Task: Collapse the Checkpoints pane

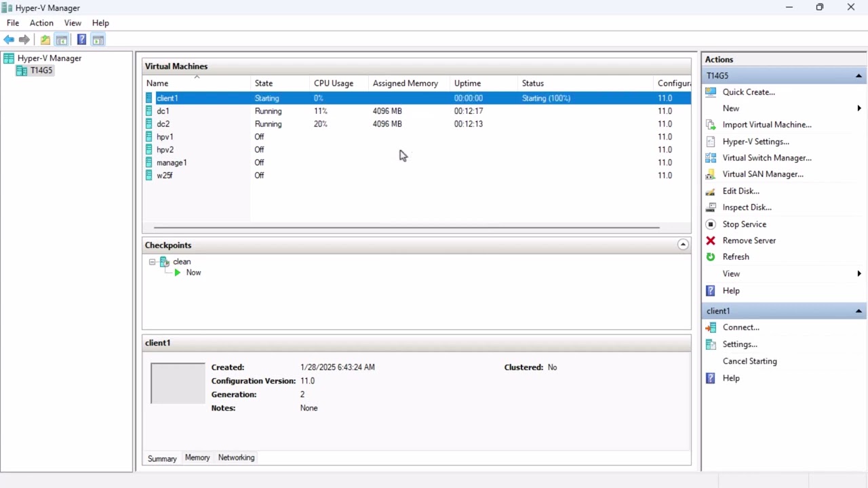Action: point(683,245)
